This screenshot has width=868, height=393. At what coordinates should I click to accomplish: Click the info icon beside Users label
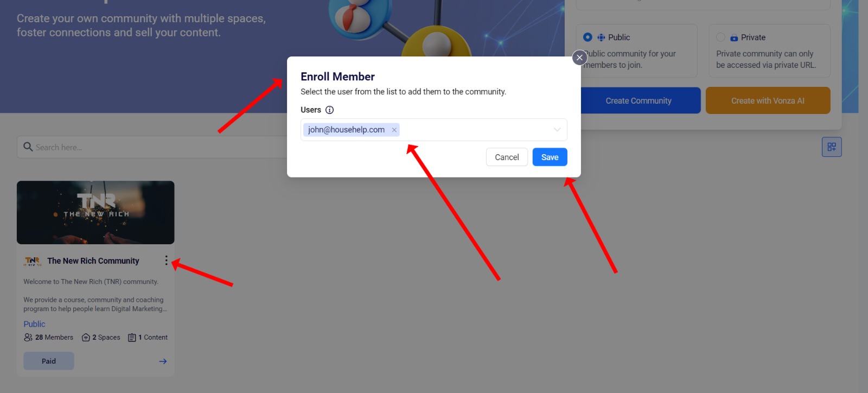pos(329,110)
